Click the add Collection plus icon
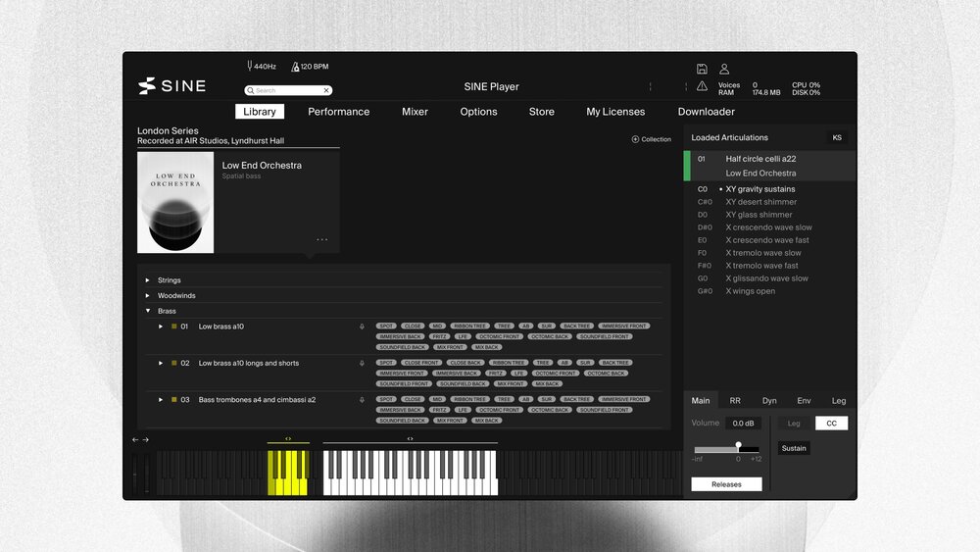This screenshot has width=980, height=552. pos(635,139)
